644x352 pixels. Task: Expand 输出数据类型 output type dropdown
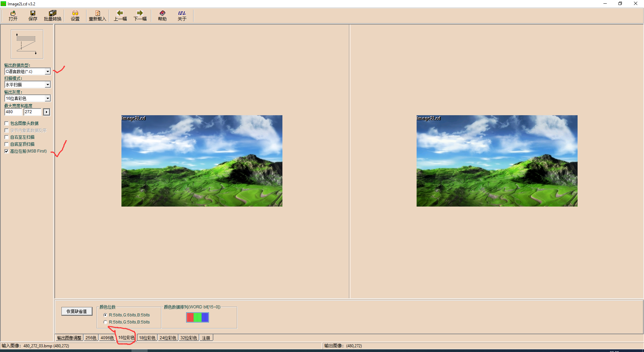(48, 72)
